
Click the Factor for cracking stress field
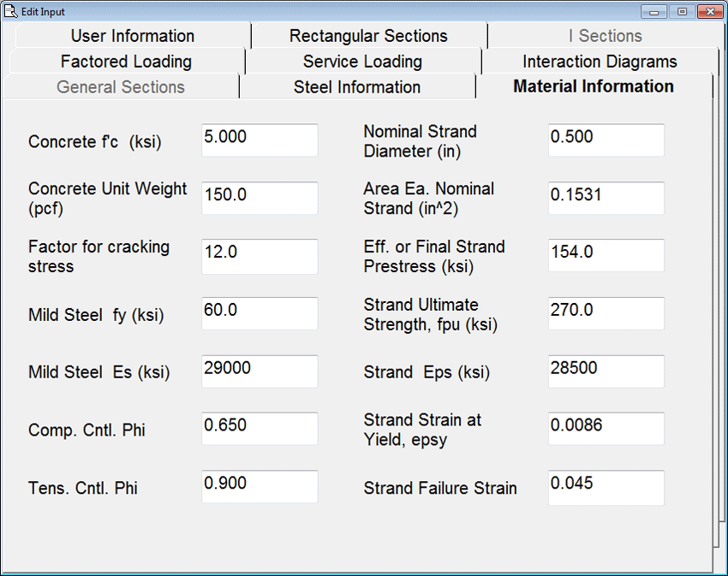260,256
